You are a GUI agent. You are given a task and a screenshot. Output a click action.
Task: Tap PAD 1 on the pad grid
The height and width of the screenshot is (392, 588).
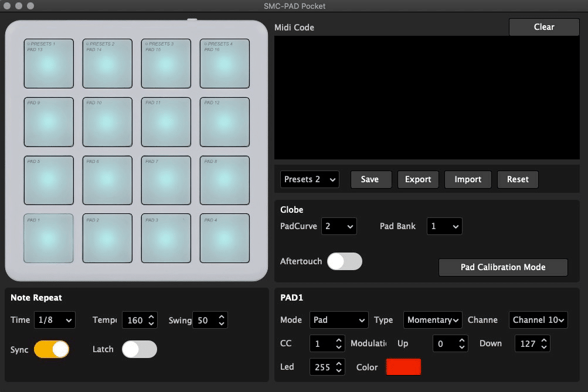coord(49,238)
